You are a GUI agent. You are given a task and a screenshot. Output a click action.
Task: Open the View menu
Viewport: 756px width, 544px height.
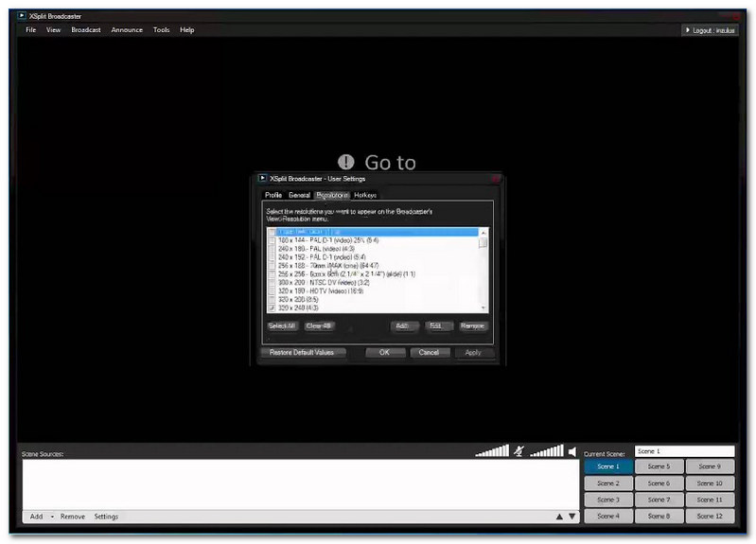point(54,30)
